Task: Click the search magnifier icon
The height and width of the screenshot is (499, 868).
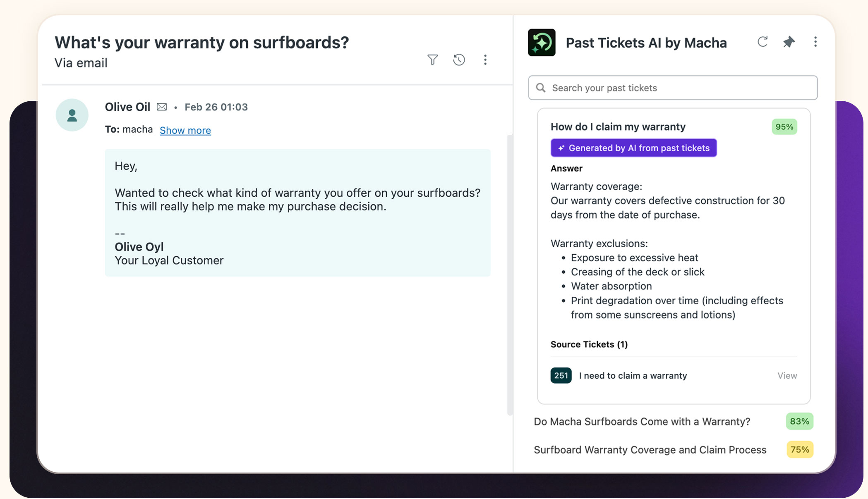Action: [x=540, y=88]
